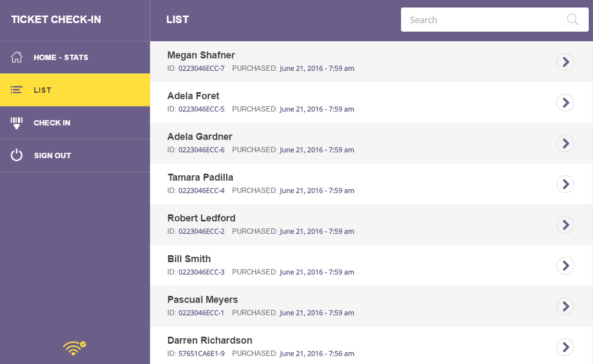Click ticket ID 0223046ECC-4

coord(202,191)
